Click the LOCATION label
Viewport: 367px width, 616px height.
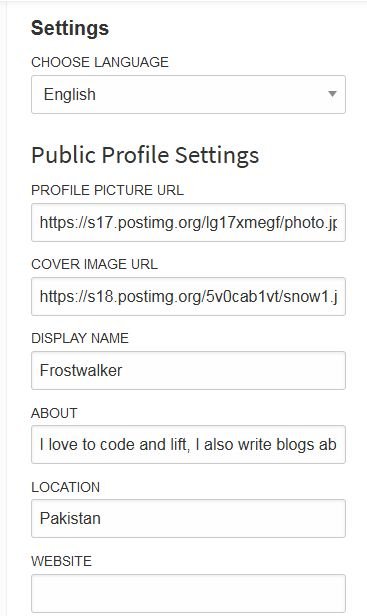point(66,487)
